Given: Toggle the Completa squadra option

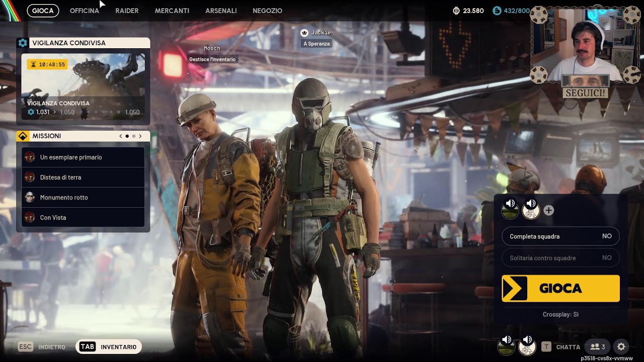Looking at the screenshot, I should point(560,236).
